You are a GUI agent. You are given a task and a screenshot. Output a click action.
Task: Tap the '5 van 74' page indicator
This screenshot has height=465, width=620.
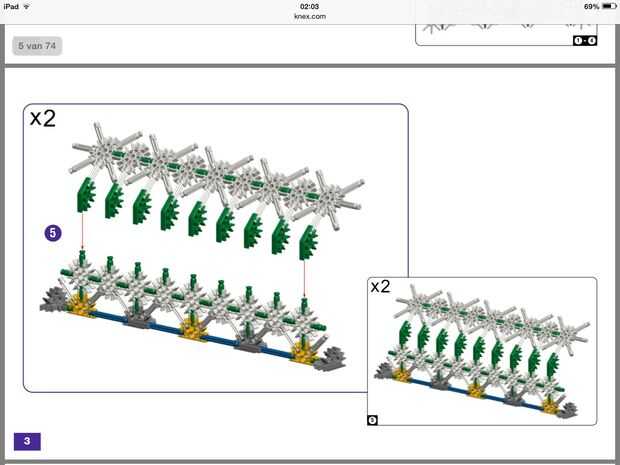[37, 46]
